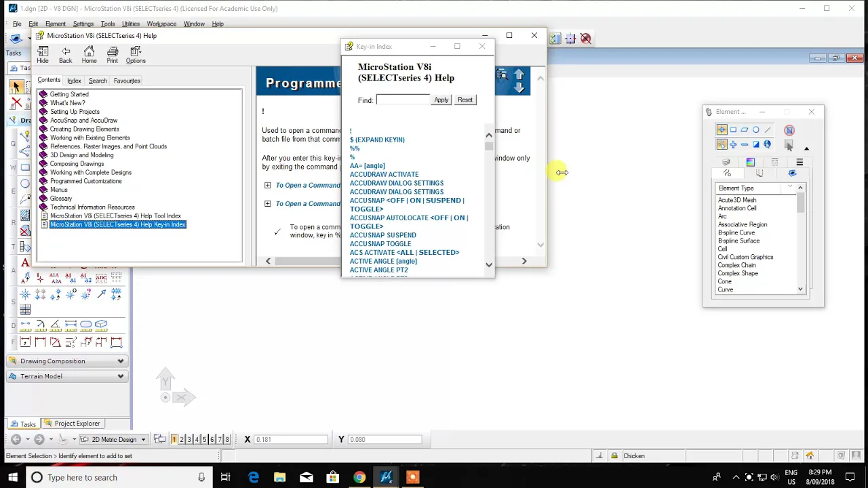Click the Next View arrow button
Viewport: 868px width, 488px height.
39,439
